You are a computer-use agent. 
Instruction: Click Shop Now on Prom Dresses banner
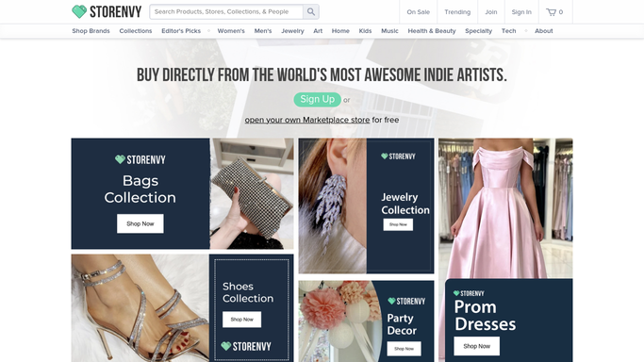476,346
